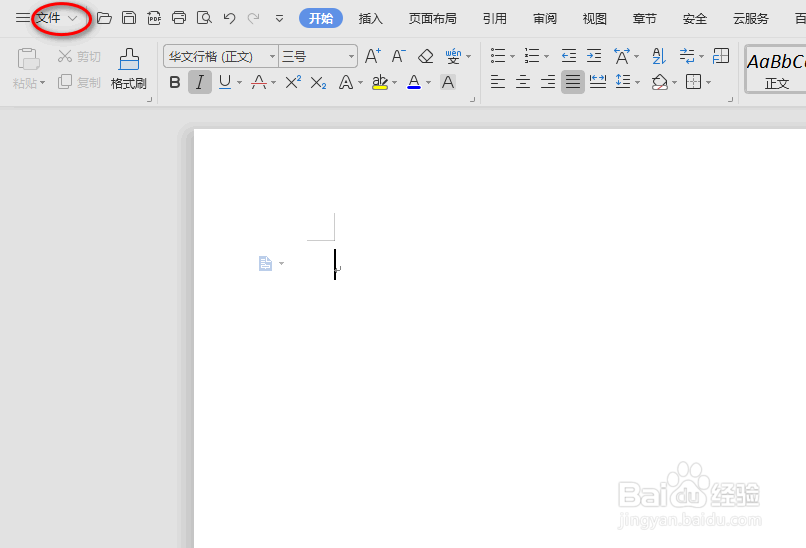Align text left
Viewport: 806px width, 548px height.
coord(498,82)
